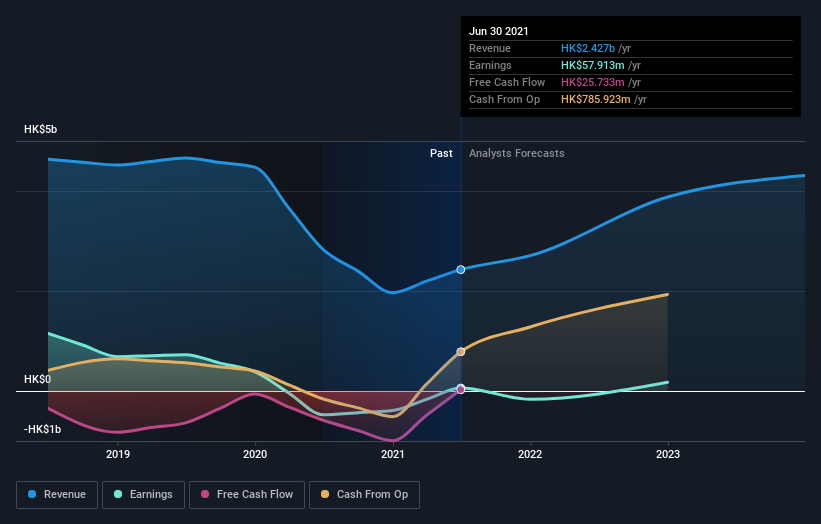Click the 2021 x-axis label
Viewport: 821px width, 524px height.
tap(393, 454)
